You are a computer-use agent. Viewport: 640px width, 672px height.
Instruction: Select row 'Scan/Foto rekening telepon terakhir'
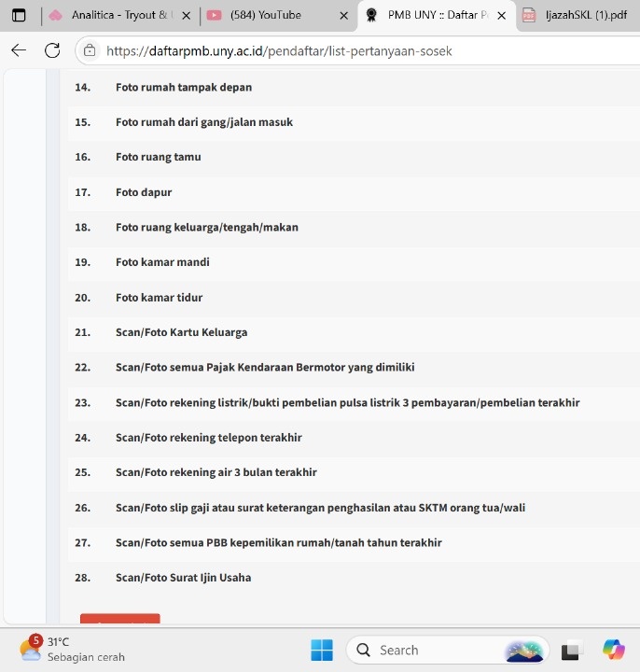click(x=354, y=438)
